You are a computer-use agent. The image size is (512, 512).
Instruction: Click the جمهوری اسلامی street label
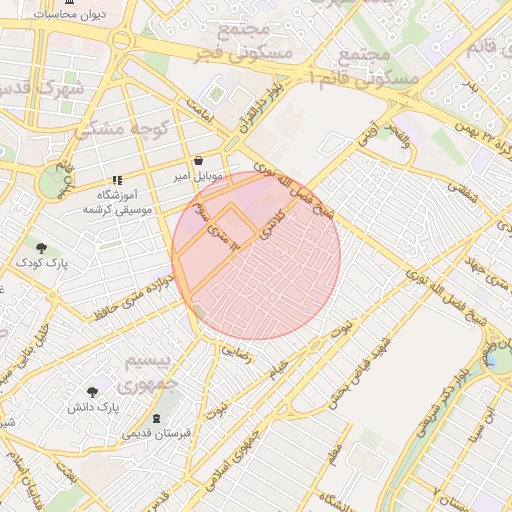232,461
